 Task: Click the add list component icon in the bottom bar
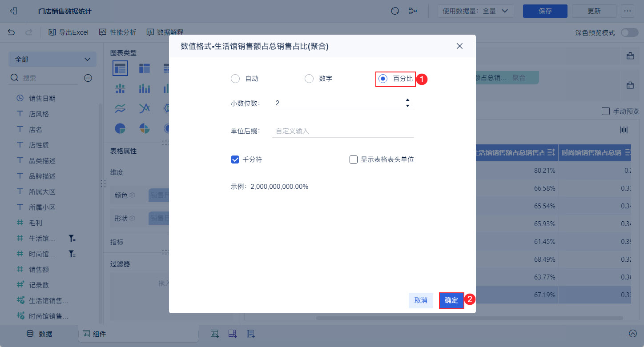pos(250,334)
